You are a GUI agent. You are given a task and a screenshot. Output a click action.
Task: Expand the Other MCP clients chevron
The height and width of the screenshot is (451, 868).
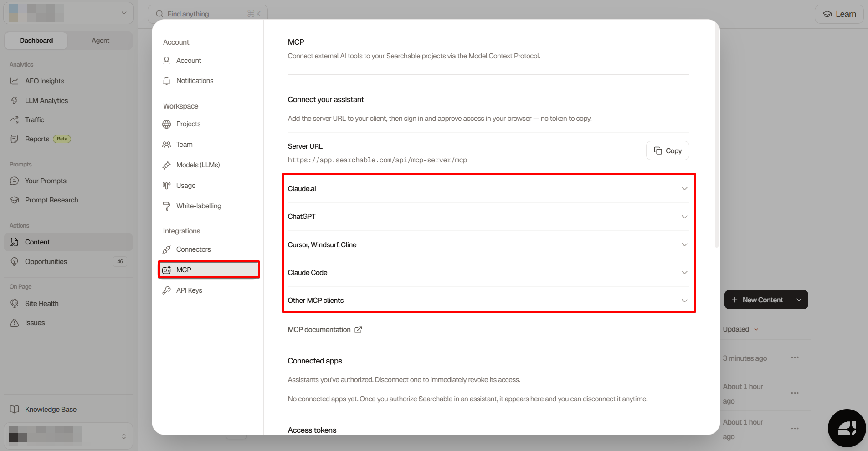tap(684, 301)
